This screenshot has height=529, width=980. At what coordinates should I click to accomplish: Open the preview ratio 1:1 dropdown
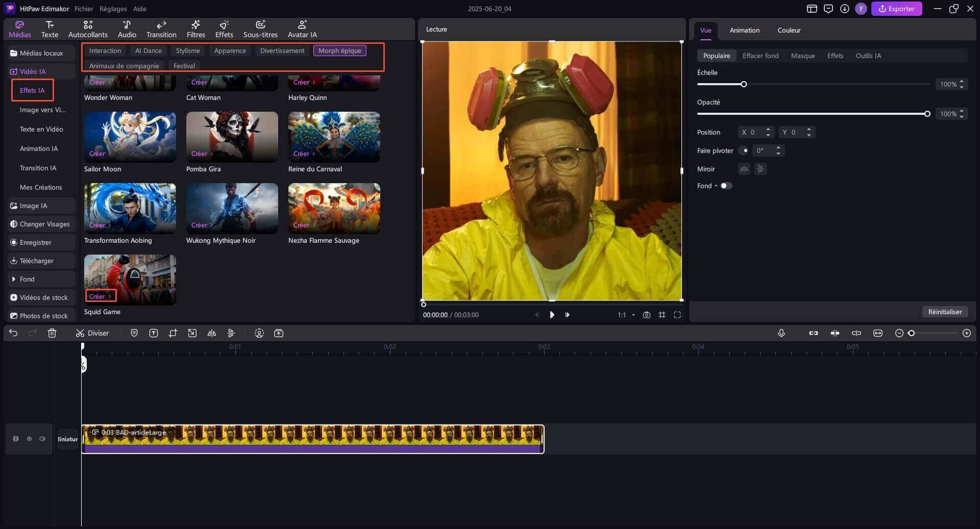626,315
